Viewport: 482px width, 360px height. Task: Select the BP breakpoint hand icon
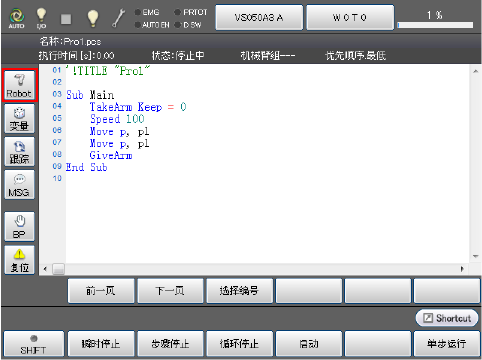tap(19, 227)
